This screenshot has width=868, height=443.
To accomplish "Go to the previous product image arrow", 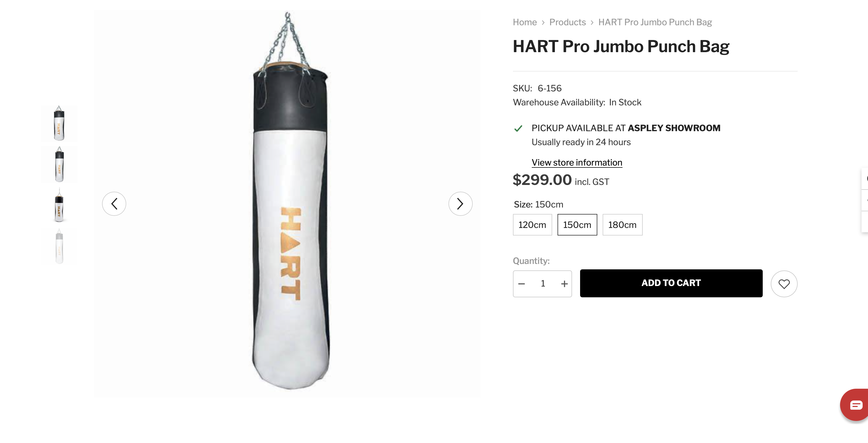I will 114,204.
